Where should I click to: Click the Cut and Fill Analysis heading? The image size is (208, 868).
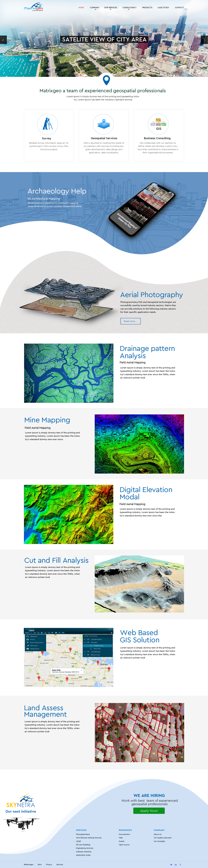pos(56,560)
